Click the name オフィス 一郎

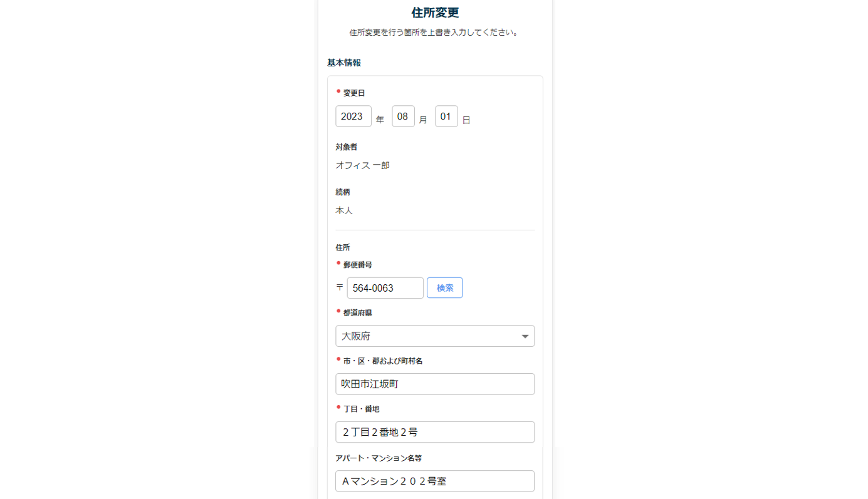tap(362, 165)
